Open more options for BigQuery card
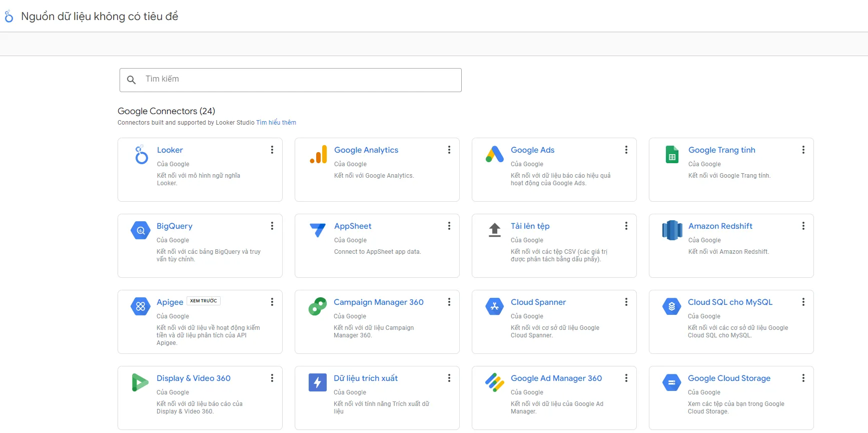This screenshot has width=868, height=433. tap(272, 226)
